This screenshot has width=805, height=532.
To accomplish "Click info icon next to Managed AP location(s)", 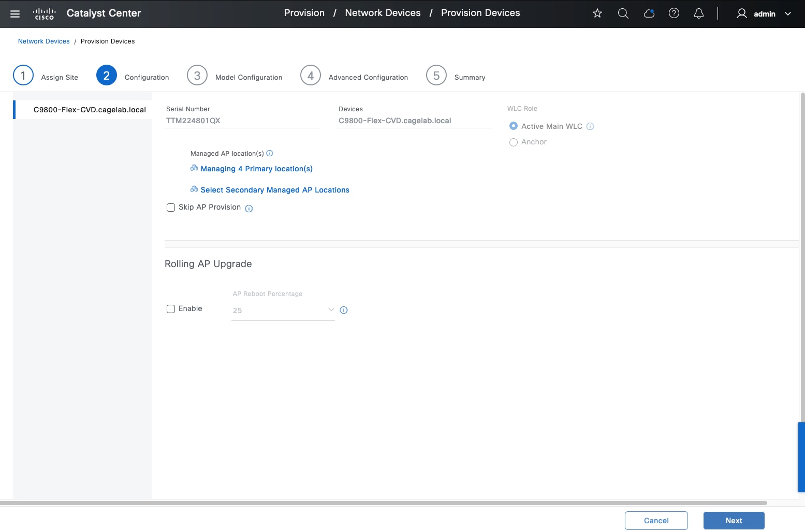I will point(270,153).
